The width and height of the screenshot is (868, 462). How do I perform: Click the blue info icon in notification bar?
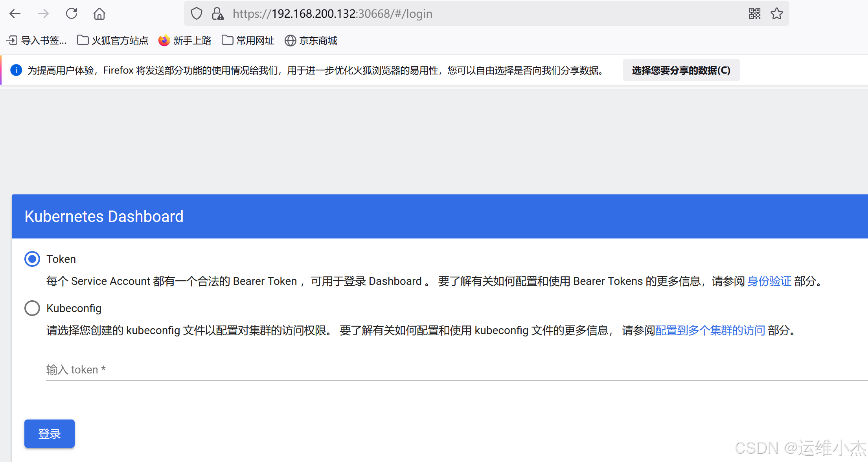(16, 70)
